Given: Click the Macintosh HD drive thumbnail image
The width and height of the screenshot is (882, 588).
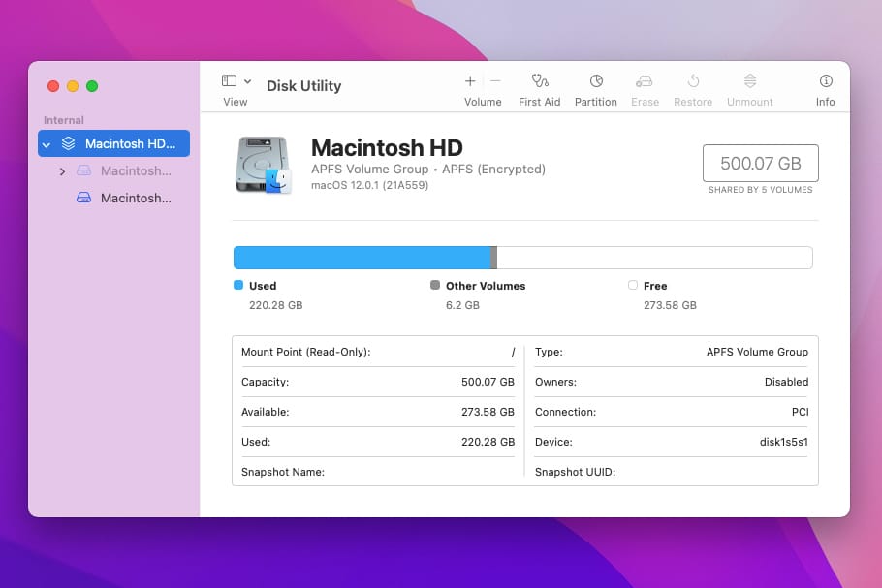Looking at the screenshot, I should pyautogui.click(x=263, y=165).
